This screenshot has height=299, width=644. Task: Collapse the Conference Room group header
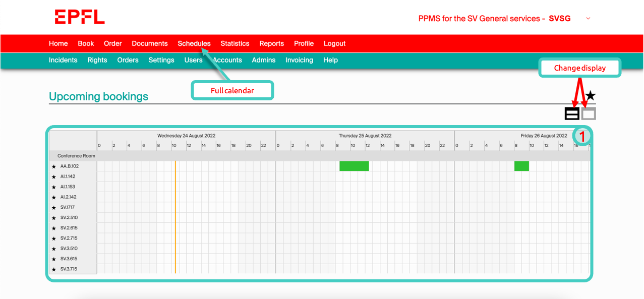pos(76,156)
